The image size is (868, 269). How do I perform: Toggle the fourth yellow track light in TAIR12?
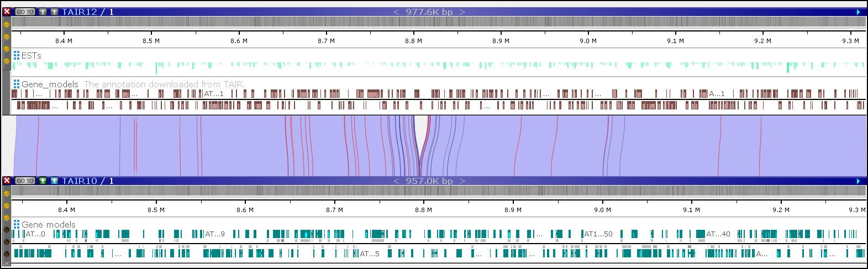click(x=7, y=61)
